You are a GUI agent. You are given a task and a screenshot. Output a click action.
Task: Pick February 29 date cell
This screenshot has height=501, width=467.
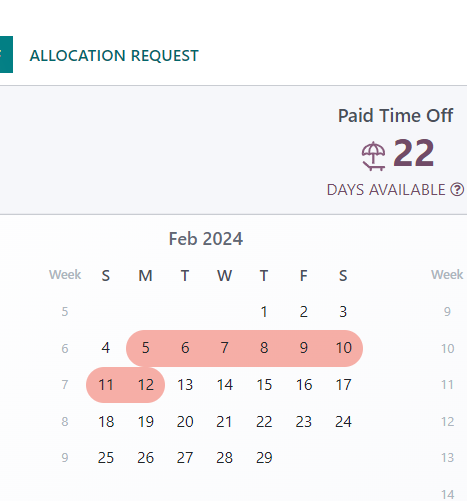click(264, 458)
